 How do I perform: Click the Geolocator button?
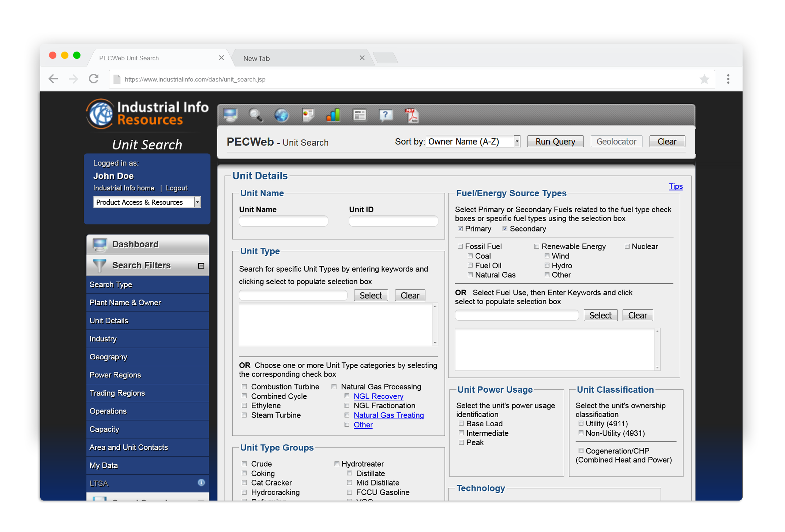point(616,142)
